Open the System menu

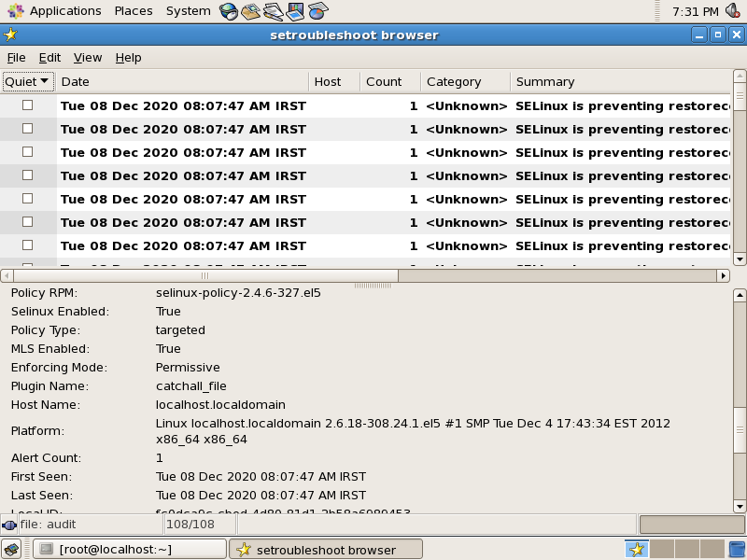[189, 11]
